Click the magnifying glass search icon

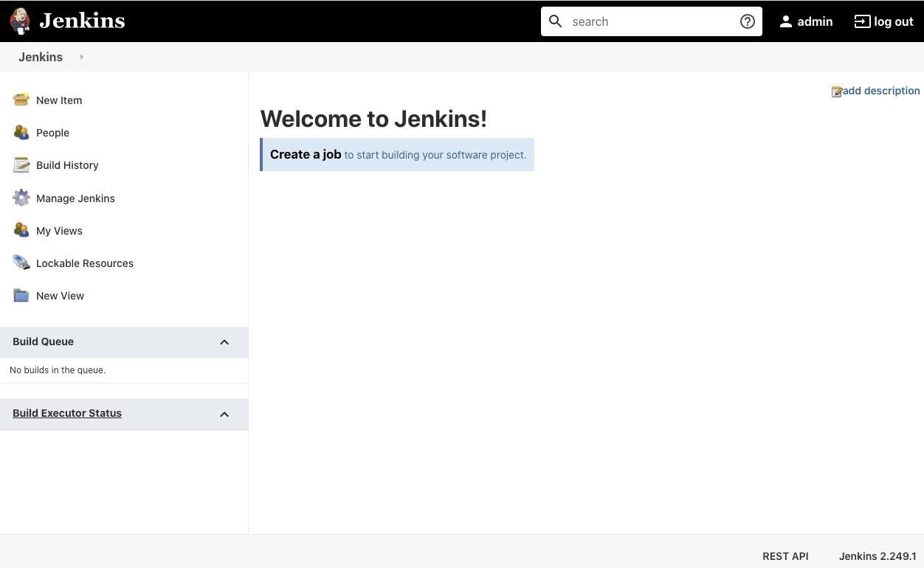pos(556,21)
